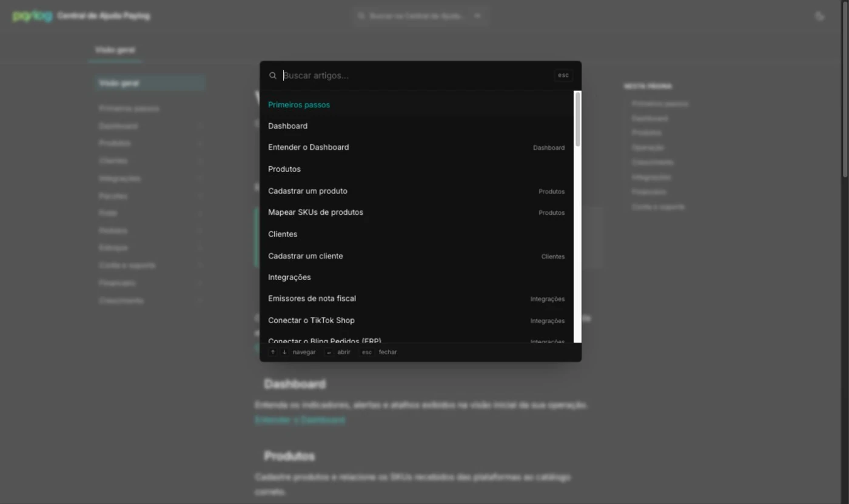Click the esc key hint beside 'fechar'
The width and height of the screenshot is (849, 504).
click(x=367, y=352)
